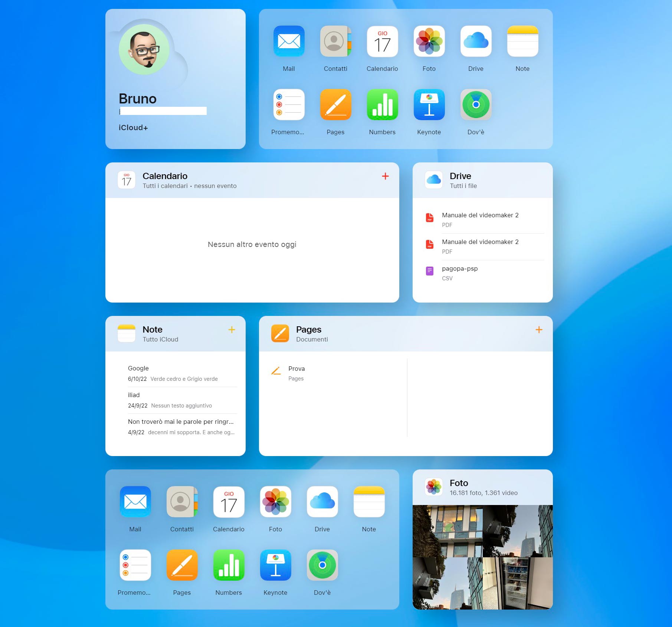
Task: Open the Calendario widget header title
Action: pos(165,176)
